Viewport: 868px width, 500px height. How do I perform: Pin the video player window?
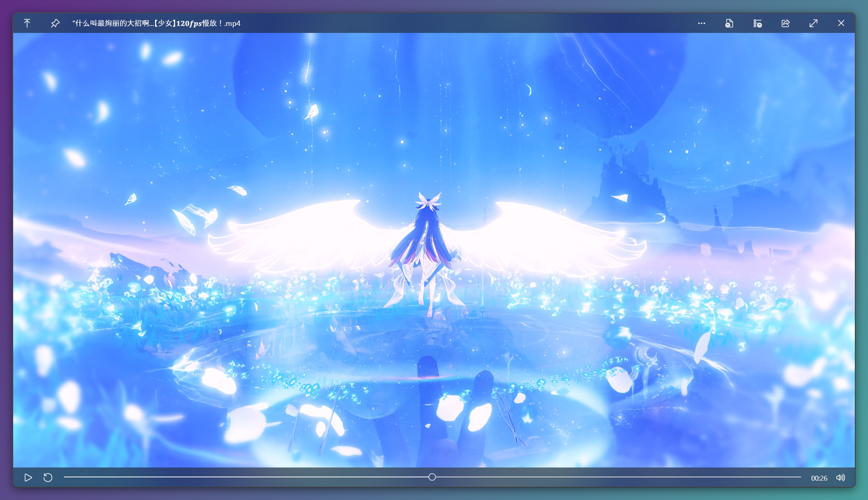55,23
